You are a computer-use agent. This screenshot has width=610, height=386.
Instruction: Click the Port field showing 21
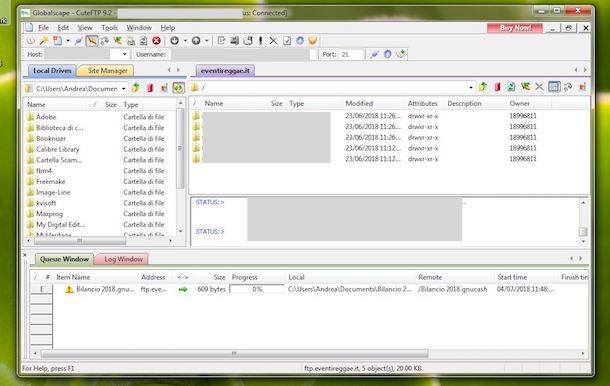click(x=351, y=54)
